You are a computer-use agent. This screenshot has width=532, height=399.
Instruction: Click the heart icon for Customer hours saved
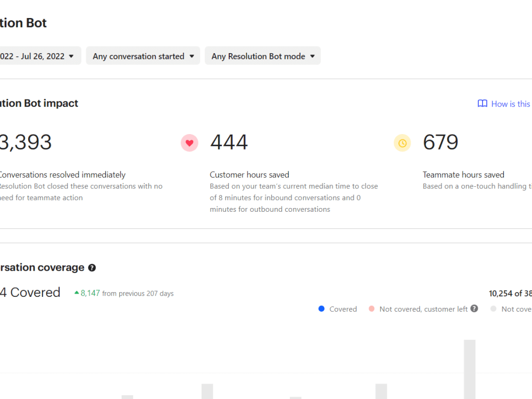[189, 143]
